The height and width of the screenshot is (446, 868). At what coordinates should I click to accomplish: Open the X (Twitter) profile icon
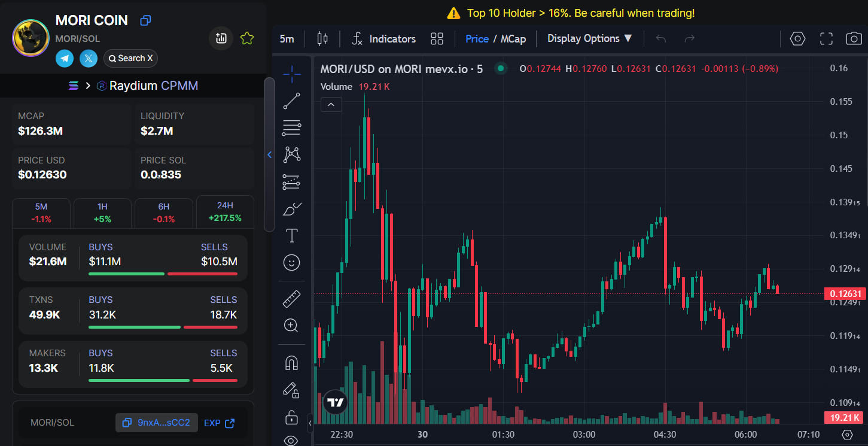click(x=89, y=58)
